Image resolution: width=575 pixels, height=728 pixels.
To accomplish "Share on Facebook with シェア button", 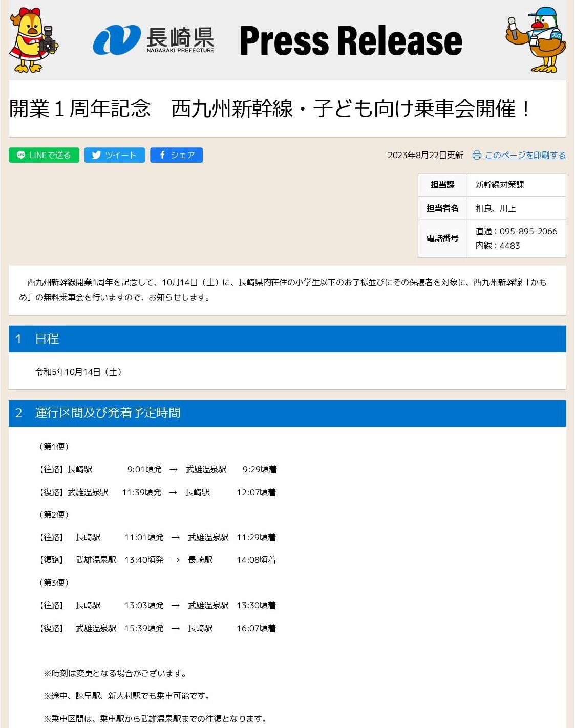I will tap(177, 155).
